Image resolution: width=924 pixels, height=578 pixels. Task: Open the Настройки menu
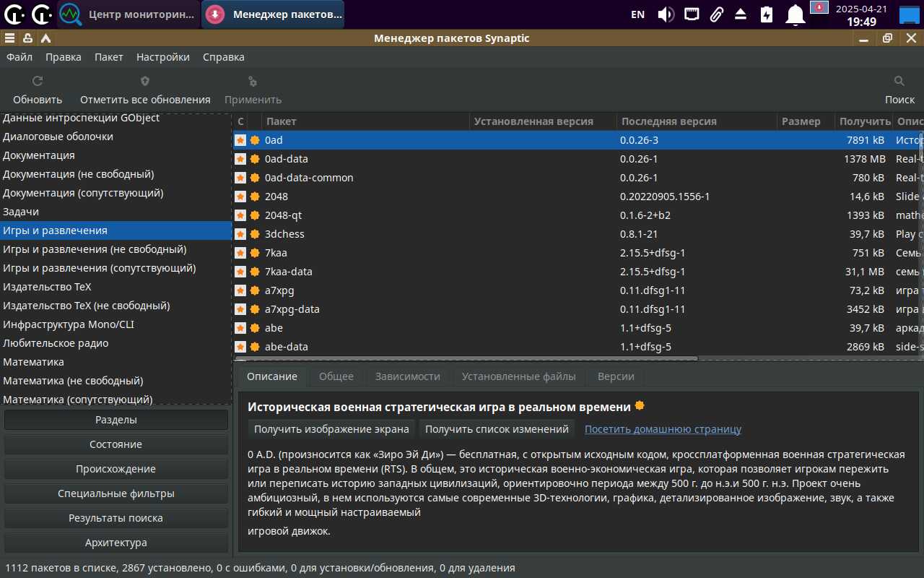point(163,57)
